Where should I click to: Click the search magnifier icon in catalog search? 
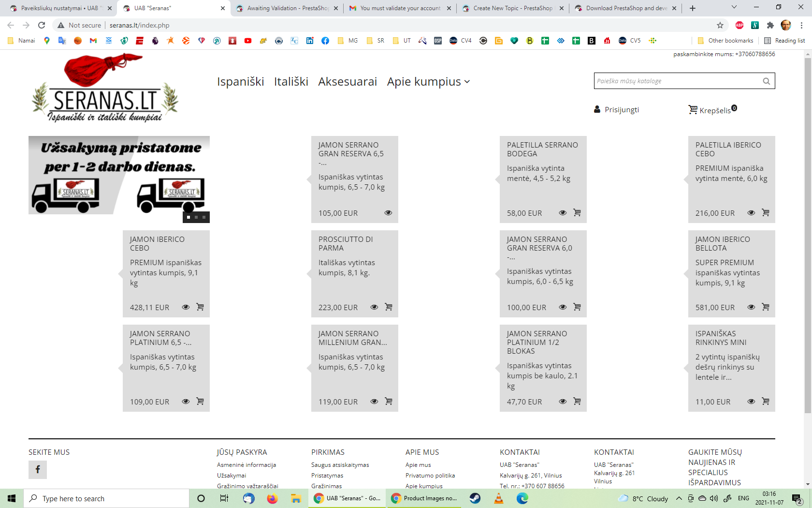(x=766, y=81)
